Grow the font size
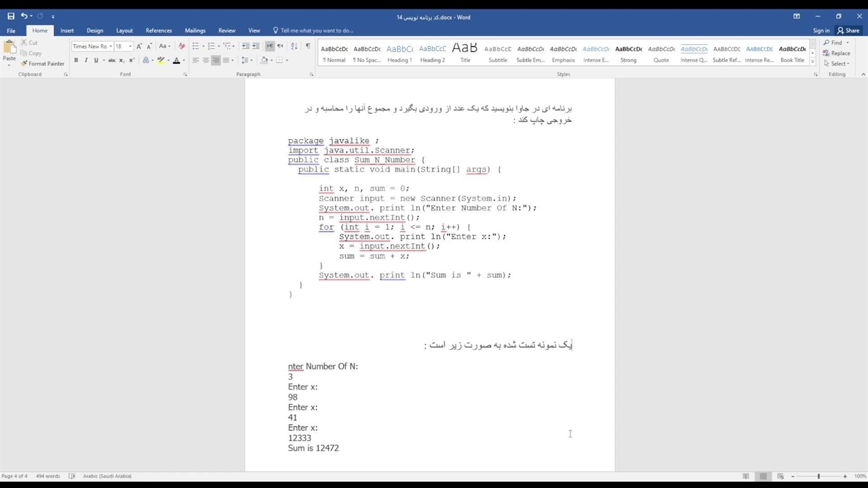Screen dimensions: 868x488 click(139, 46)
